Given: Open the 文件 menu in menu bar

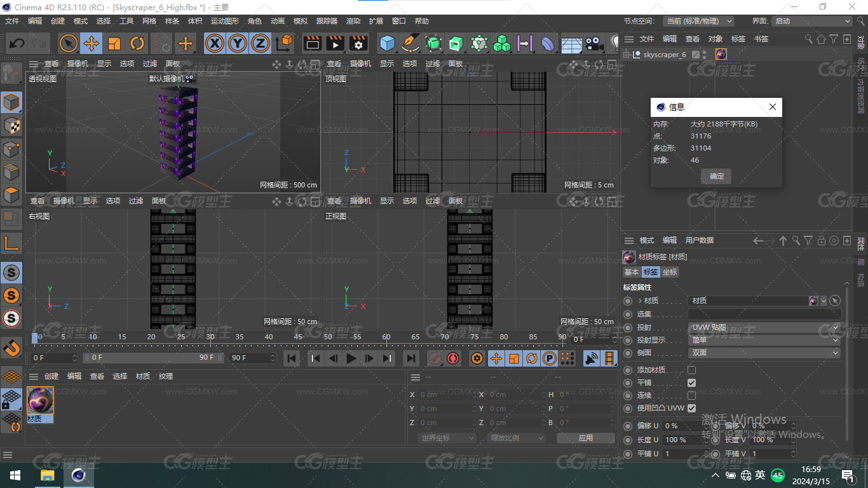Looking at the screenshot, I should [12, 21].
